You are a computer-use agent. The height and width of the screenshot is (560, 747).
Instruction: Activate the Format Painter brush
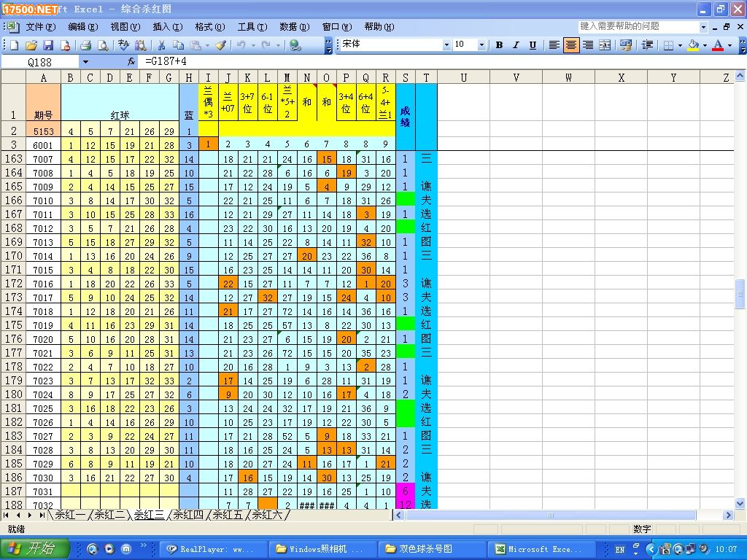[220, 45]
